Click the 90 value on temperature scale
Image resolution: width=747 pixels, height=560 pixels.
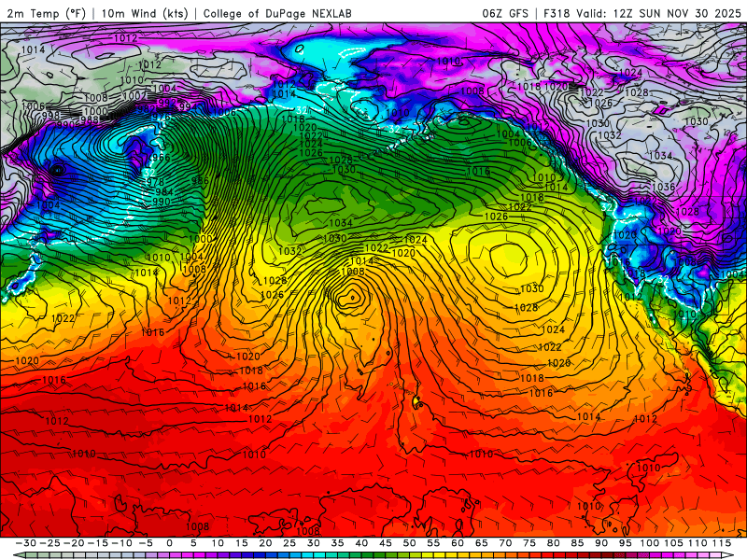(x=601, y=543)
